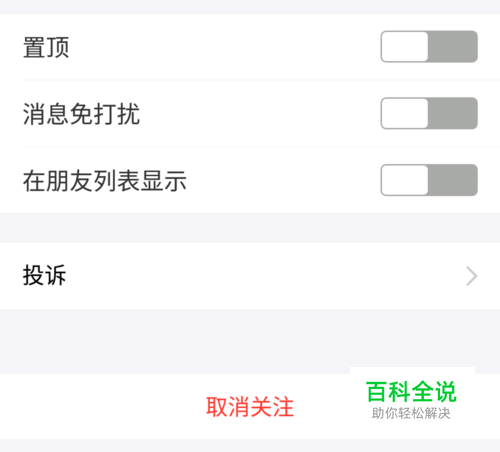
Task: Click empty area of 置顶 row
Action: [x=223, y=47]
